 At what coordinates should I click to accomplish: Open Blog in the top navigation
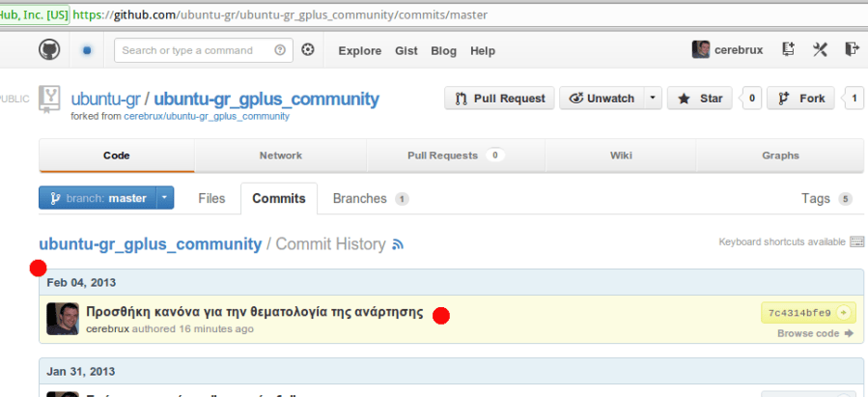pyautogui.click(x=444, y=51)
